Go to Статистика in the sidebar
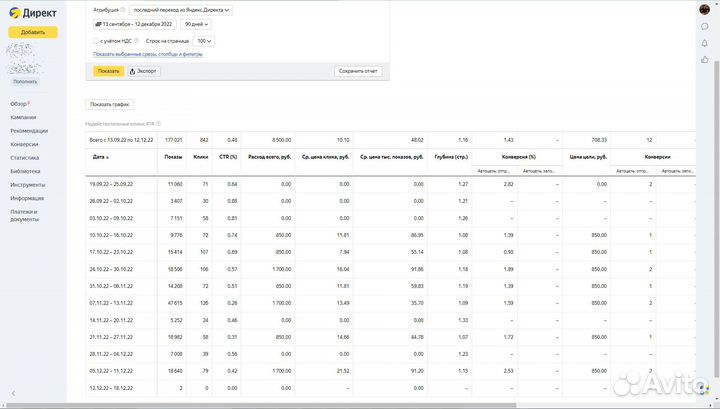The width and height of the screenshot is (720, 409). pos(25,157)
